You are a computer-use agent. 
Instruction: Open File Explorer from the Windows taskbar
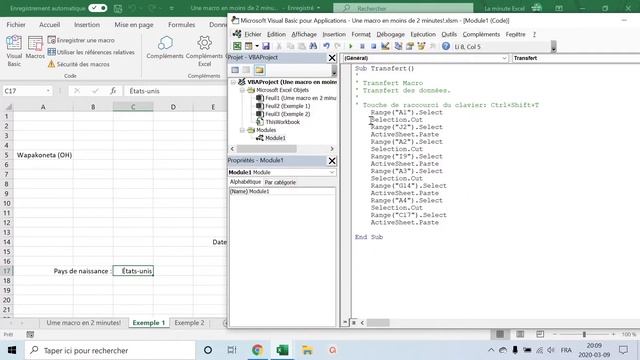307,350
